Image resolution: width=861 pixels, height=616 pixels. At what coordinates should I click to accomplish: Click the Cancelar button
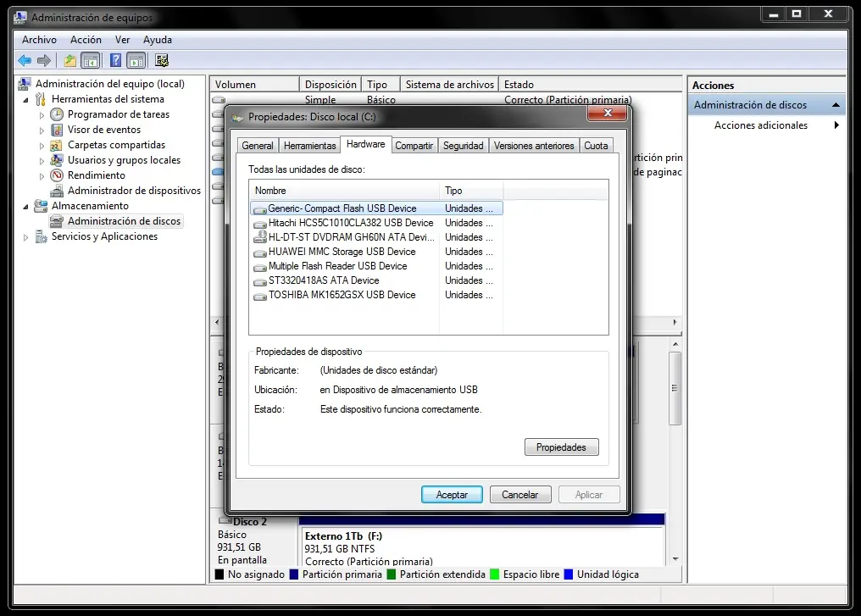tap(520, 495)
